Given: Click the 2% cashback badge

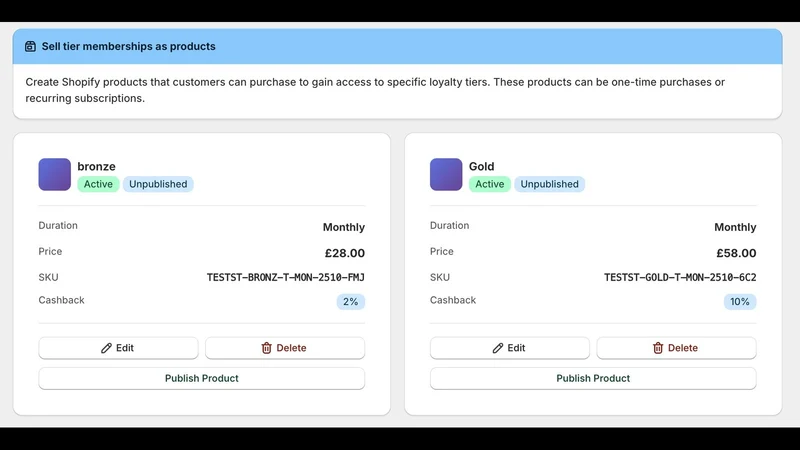Looking at the screenshot, I should click(x=351, y=302).
